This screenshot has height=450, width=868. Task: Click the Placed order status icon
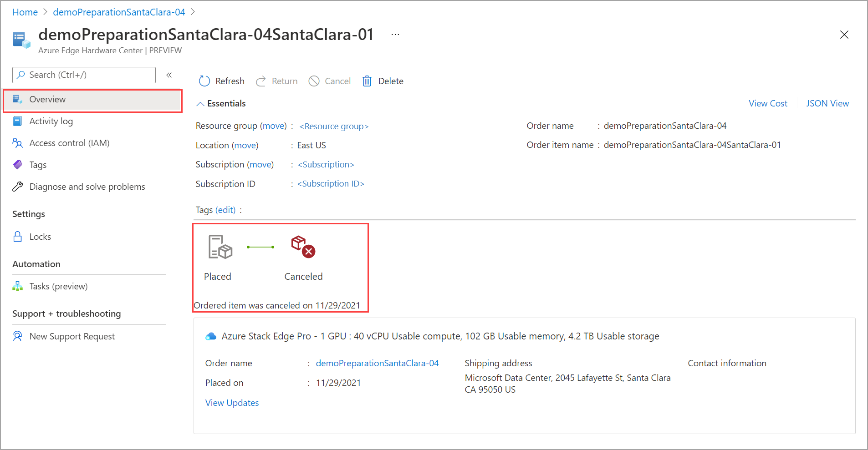220,247
